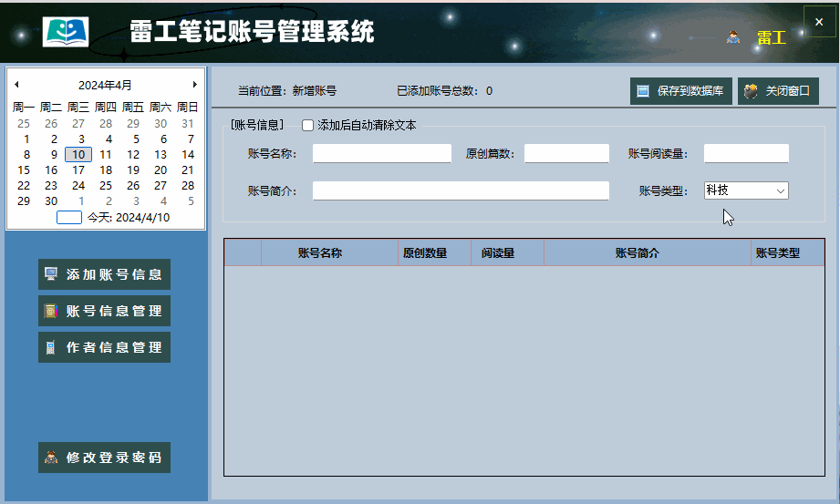
Task: Go to previous month in calendar
Action: pos(16,84)
